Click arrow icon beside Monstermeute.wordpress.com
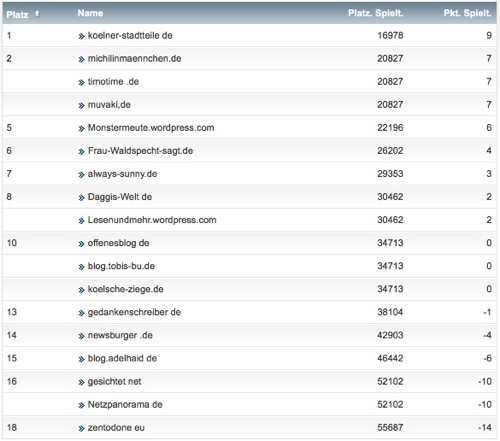 pos(81,129)
